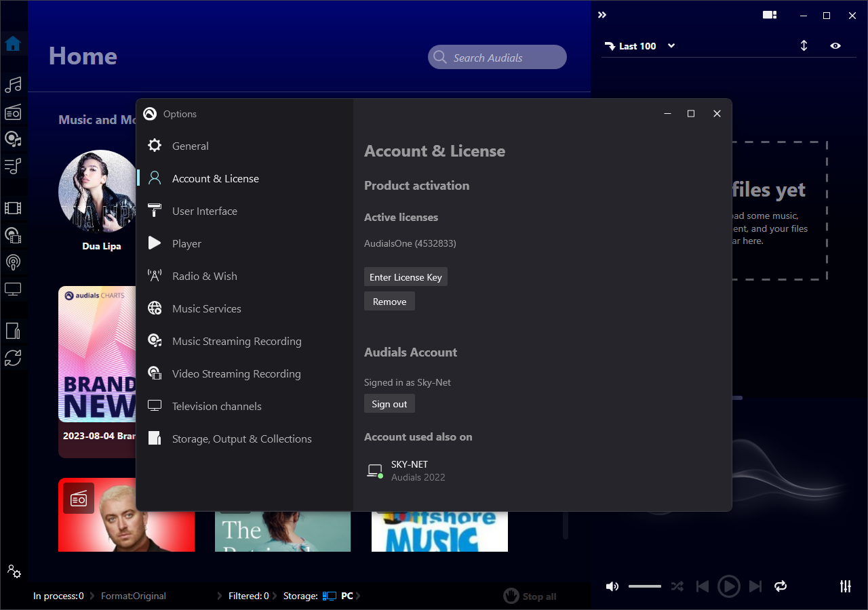
Task: Toggle shuffle in the playback controls
Action: (x=677, y=586)
